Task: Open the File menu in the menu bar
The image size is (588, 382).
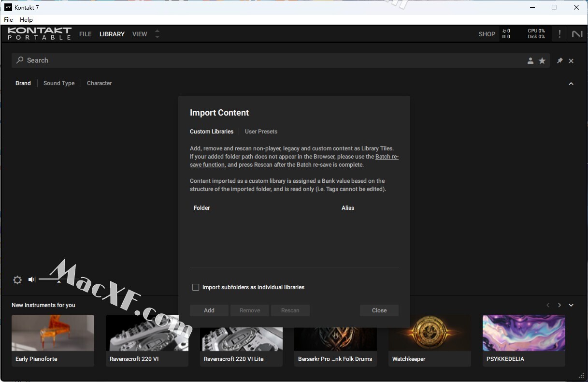Action: coord(9,20)
